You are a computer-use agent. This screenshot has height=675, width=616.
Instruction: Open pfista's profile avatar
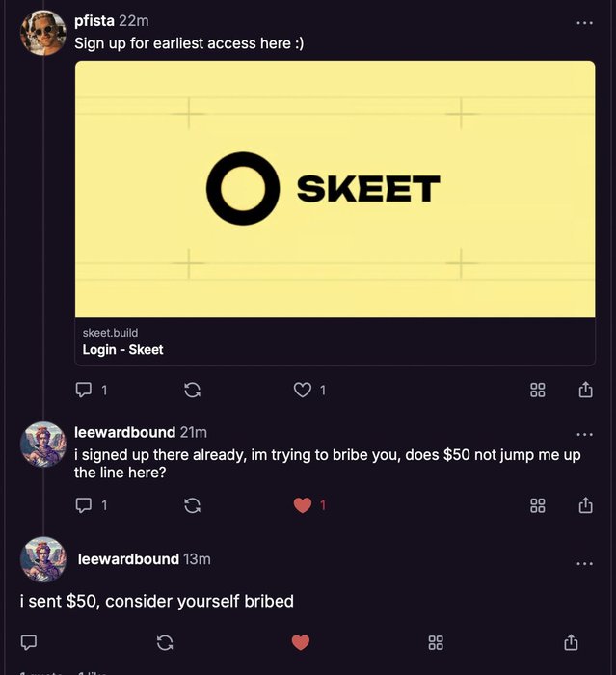pos(43,33)
